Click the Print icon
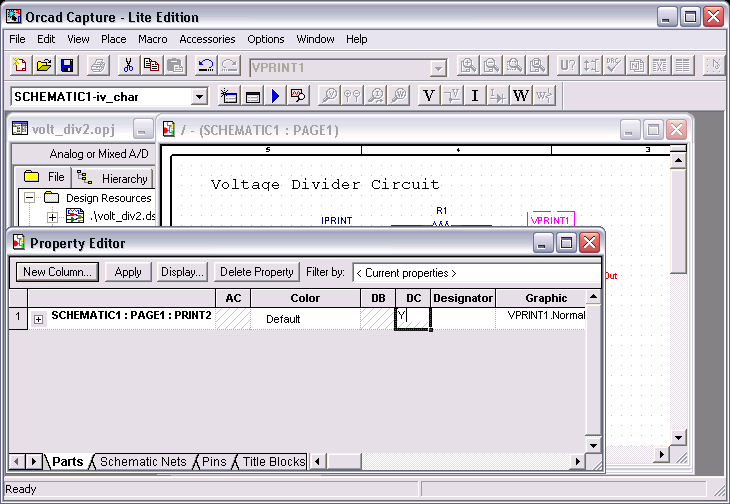The width and height of the screenshot is (730, 504). [98, 66]
